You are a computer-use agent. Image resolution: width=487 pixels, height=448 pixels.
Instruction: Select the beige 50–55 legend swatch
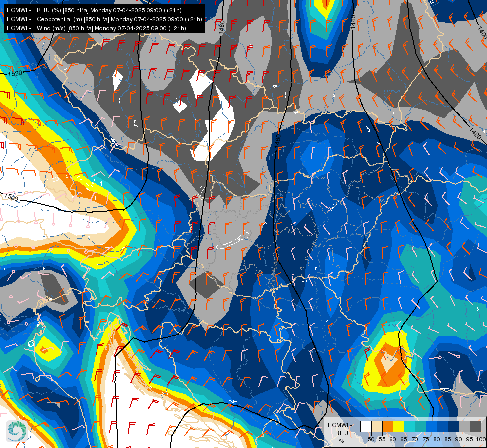pos(377,426)
